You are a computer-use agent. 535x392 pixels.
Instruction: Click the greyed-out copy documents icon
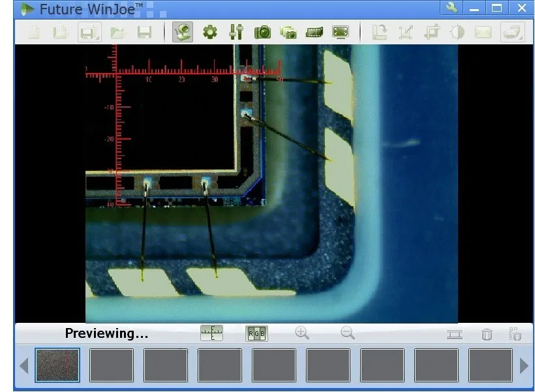point(61,32)
